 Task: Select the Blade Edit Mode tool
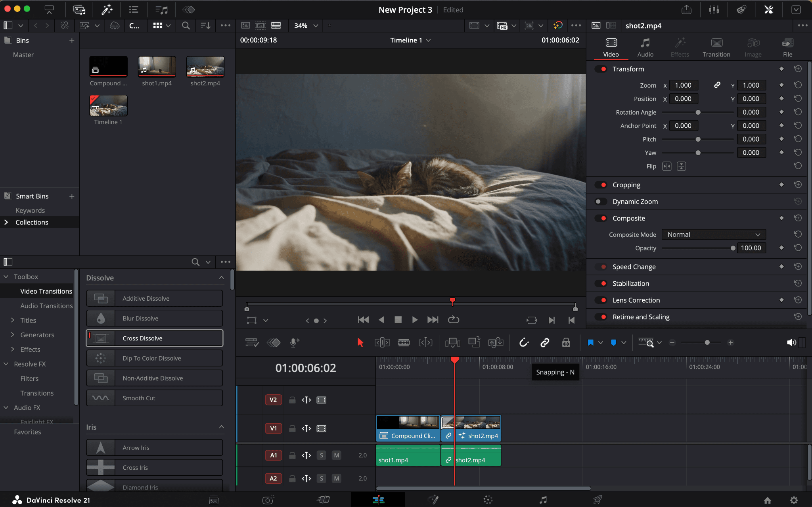tap(404, 342)
